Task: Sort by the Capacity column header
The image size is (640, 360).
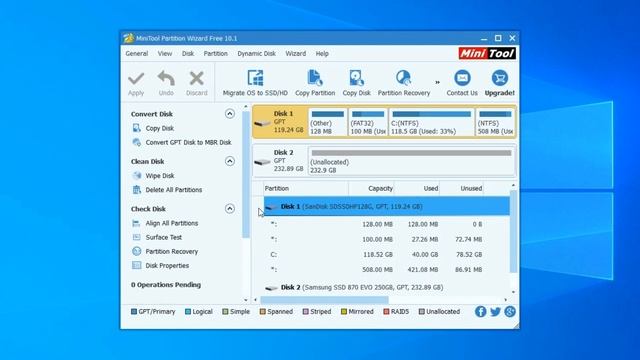Action: click(371, 188)
